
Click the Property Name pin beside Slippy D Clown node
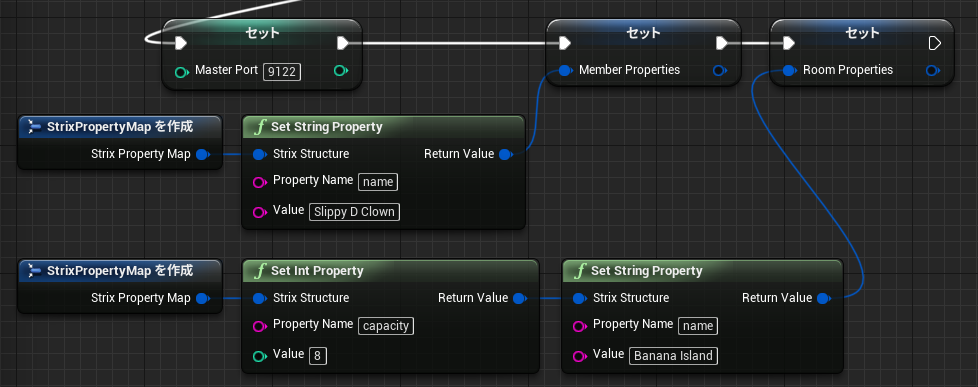[x=259, y=183]
